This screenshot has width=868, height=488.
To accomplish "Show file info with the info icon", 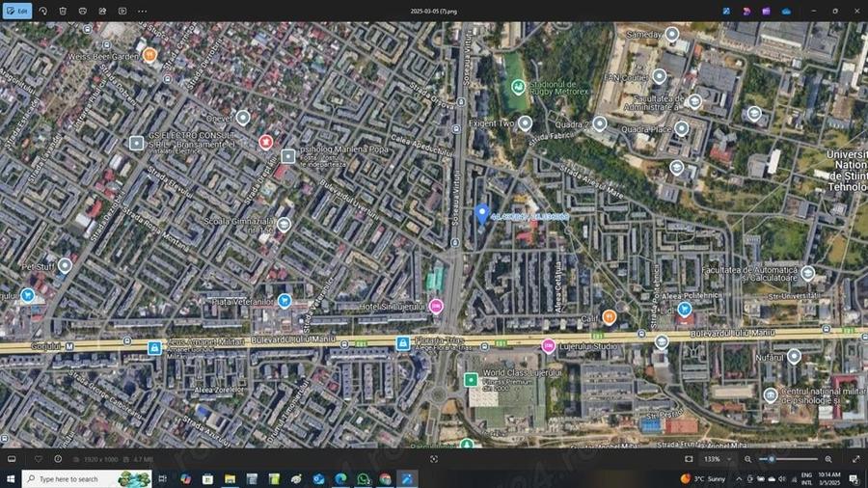I will coord(58,459).
